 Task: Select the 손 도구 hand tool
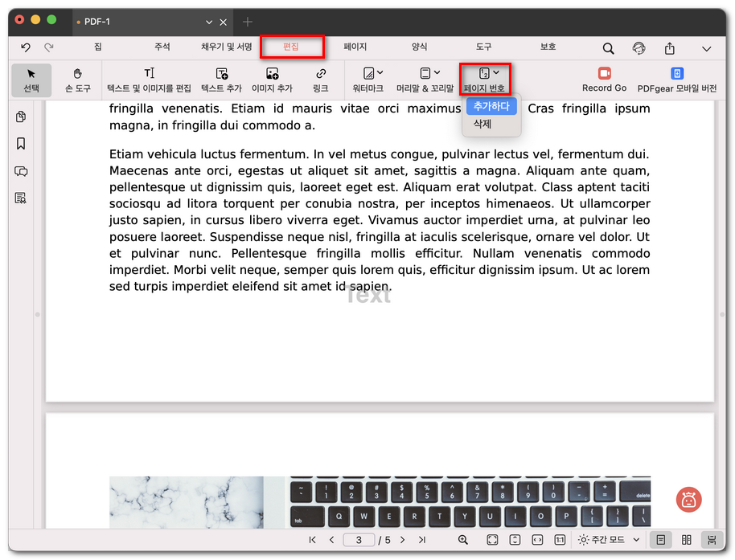pos(78,80)
